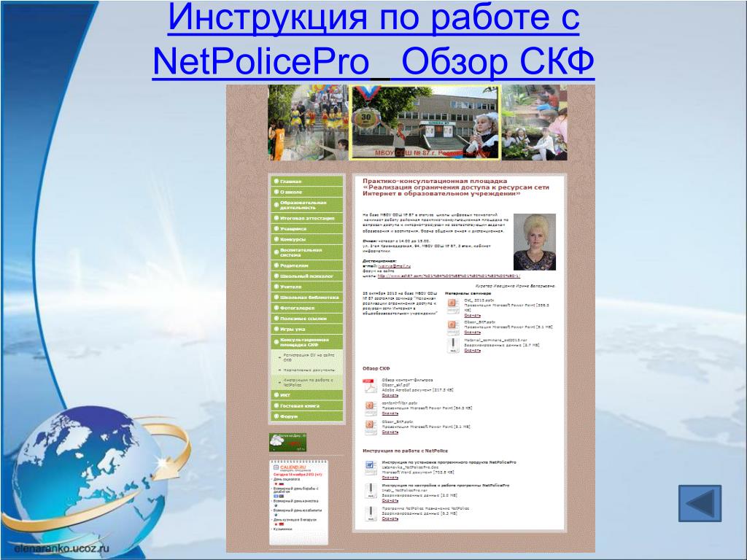
Task: Click Скачать for the second seminar PowerPoint presentation
Action: point(472,332)
